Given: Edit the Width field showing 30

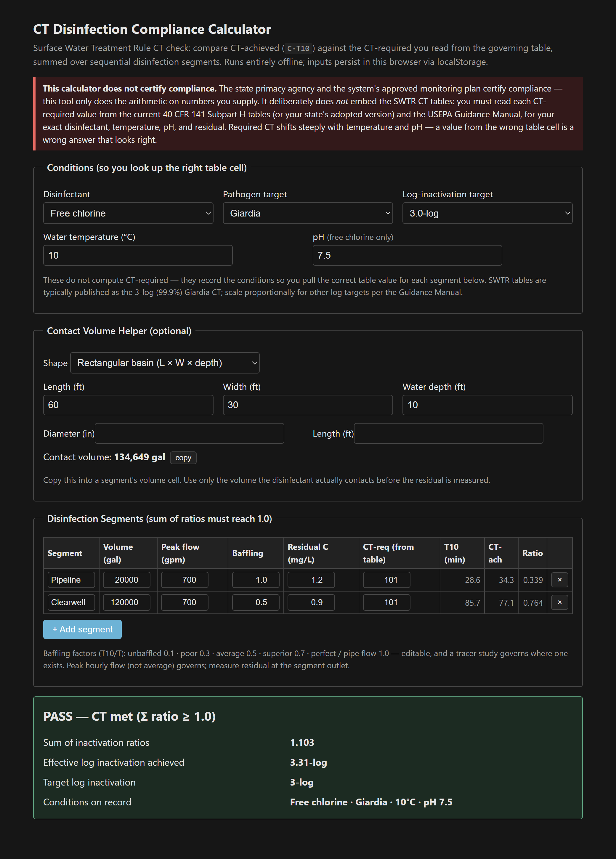Looking at the screenshot, I should point(307,405).
